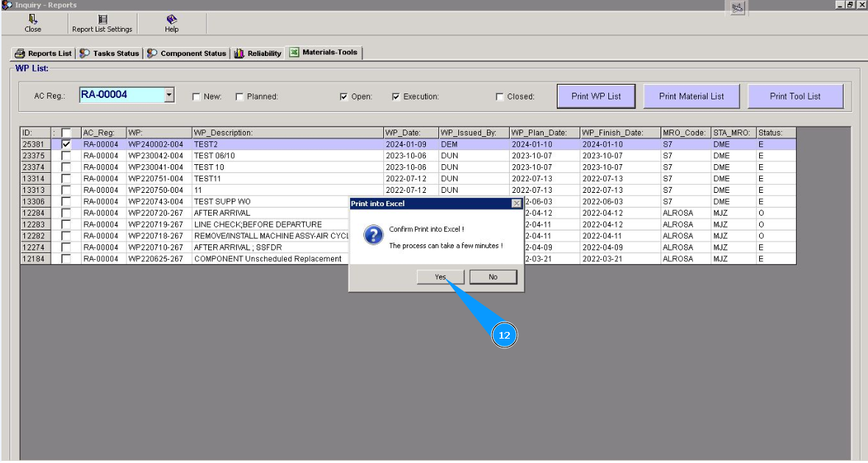Click the top-right toolbar logo icon
This screenshot has height=463, width=868.
(x=738, y=7)
